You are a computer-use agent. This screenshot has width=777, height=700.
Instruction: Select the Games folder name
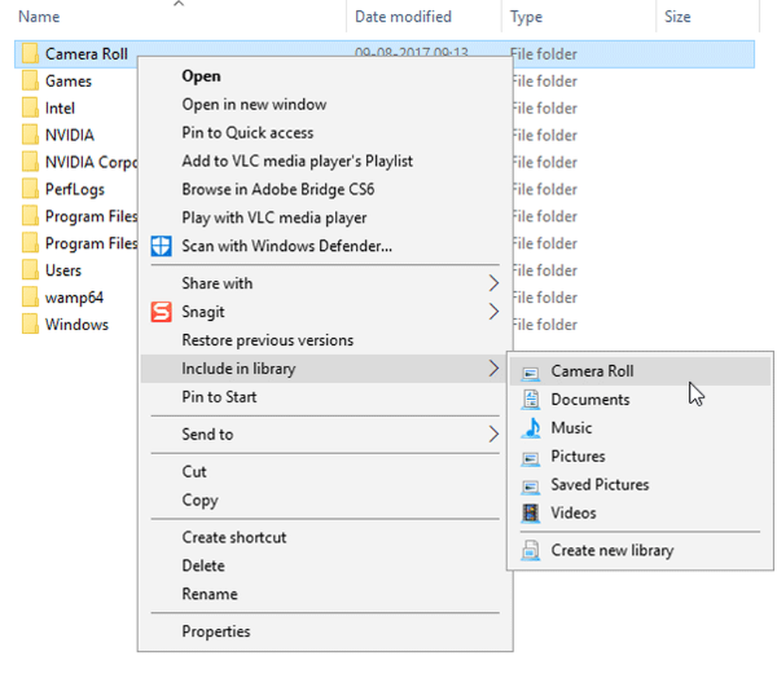coord(68,82)
